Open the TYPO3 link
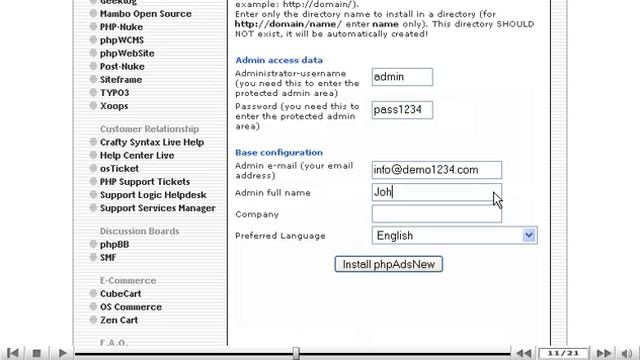Screen dimensions: 640x360 click(114, 93)
